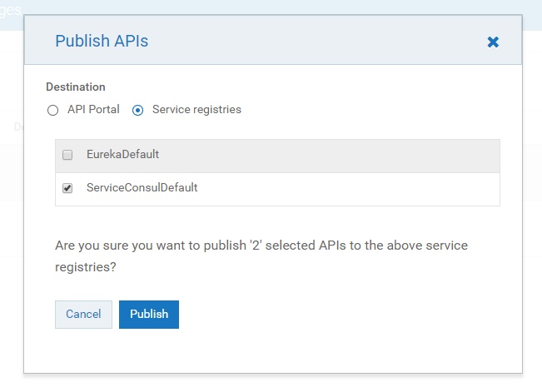This screenshot has width=542, height=392.
Task: Click the ServiceConsulDefault registry name
Action: (x=142, y=187)
